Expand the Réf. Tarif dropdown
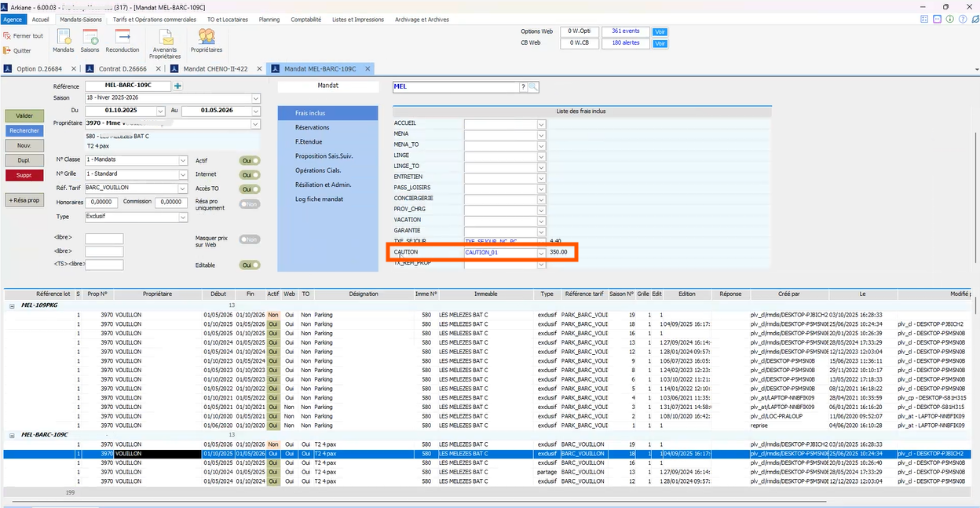This screenshot has width=980, height=508. pyautogui.click(x=183, y=188)
